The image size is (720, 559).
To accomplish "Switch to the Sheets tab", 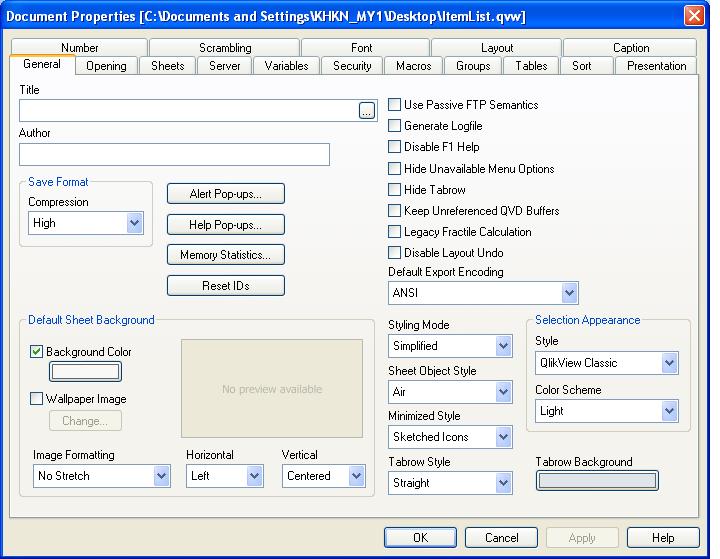I will [168, 66].
